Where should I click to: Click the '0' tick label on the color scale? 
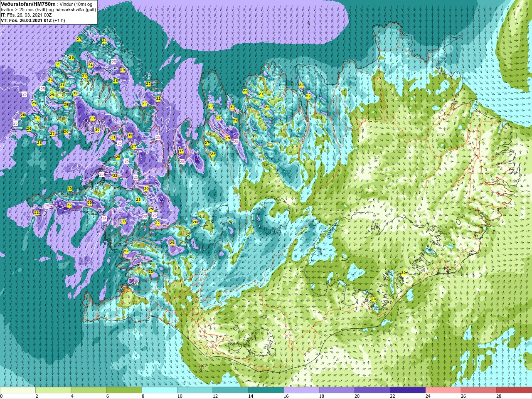click(x=2, y=396)
